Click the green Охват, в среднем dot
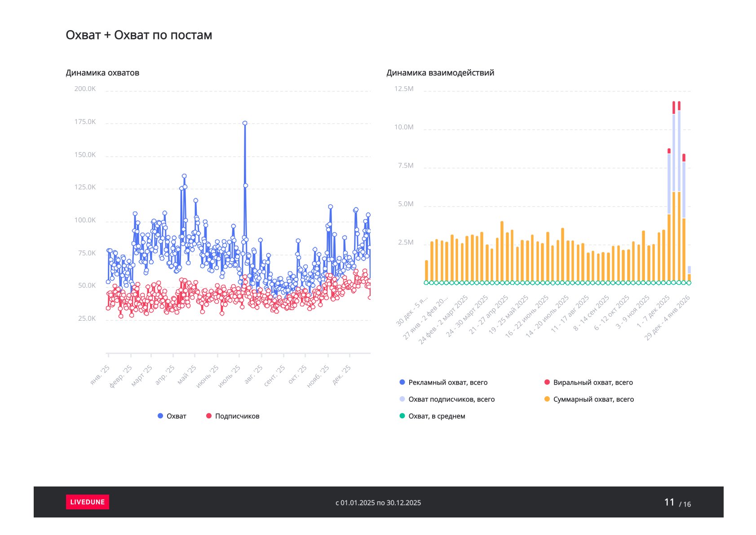The width and height of the screenshot is (756, 535). 402,416
